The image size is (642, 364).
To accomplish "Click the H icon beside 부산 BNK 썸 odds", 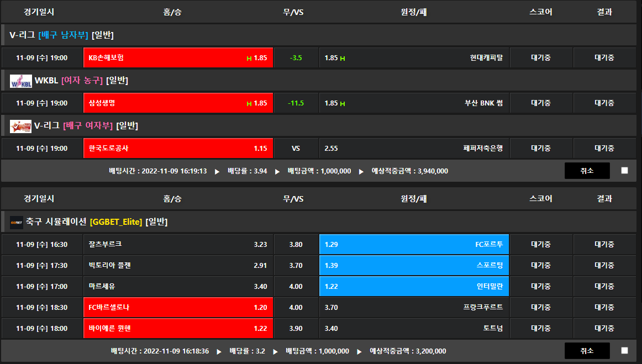I will tap(343, 103).
